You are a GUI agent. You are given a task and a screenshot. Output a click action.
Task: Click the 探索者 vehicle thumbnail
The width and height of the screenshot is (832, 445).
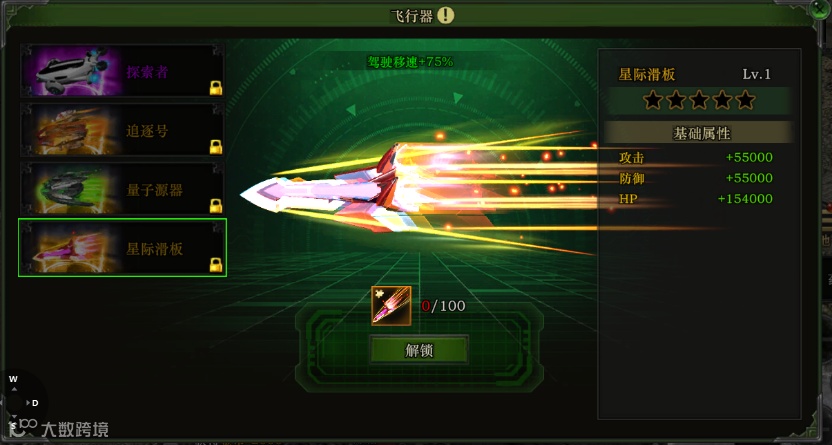click(73, 71)
